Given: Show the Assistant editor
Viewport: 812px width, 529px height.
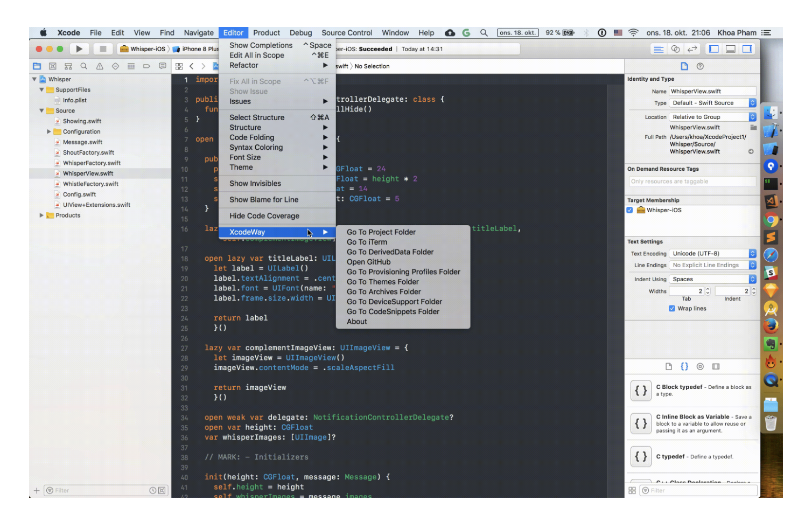Looking at the screenshot, I should (675, 49).
